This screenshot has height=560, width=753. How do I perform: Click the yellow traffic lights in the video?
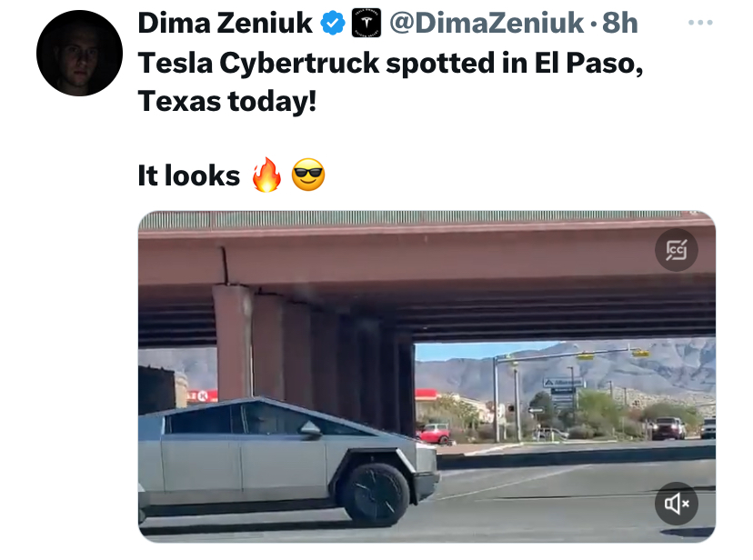tap(612, 355)
